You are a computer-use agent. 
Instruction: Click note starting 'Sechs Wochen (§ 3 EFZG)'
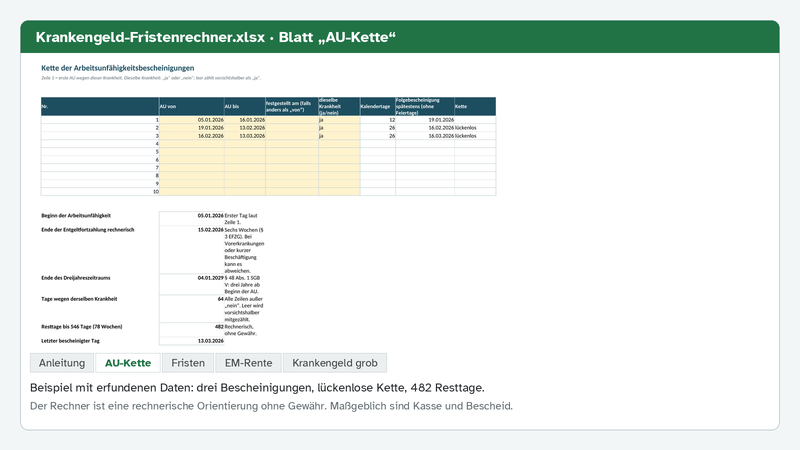pyautogui.click(x=244, y=251)
